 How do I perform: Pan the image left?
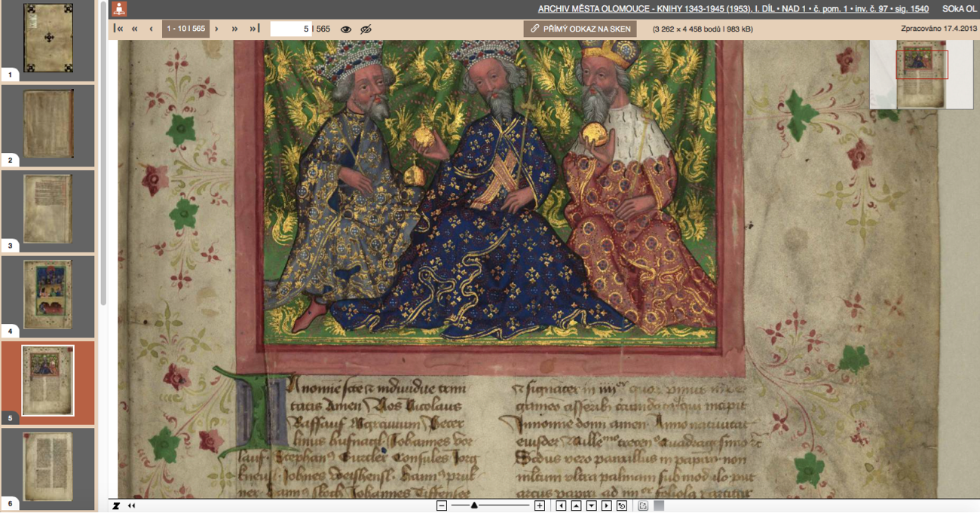[x=561, y=505]
